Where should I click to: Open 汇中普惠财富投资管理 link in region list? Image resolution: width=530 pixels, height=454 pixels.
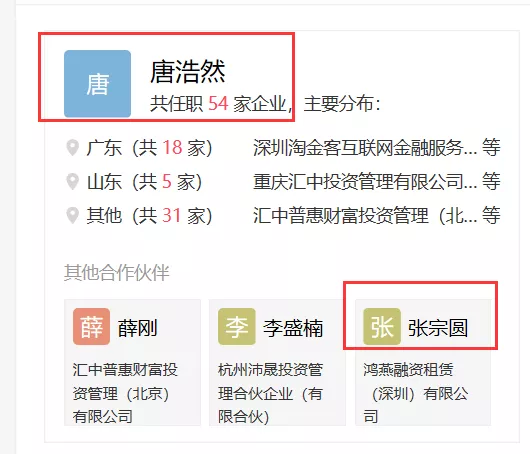coord(365,215)
